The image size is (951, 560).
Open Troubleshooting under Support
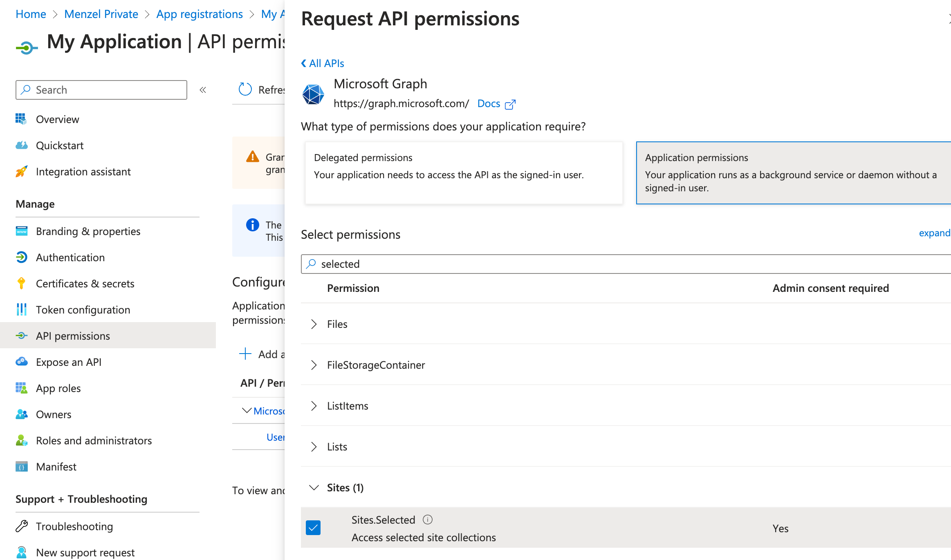coord(74,526)
